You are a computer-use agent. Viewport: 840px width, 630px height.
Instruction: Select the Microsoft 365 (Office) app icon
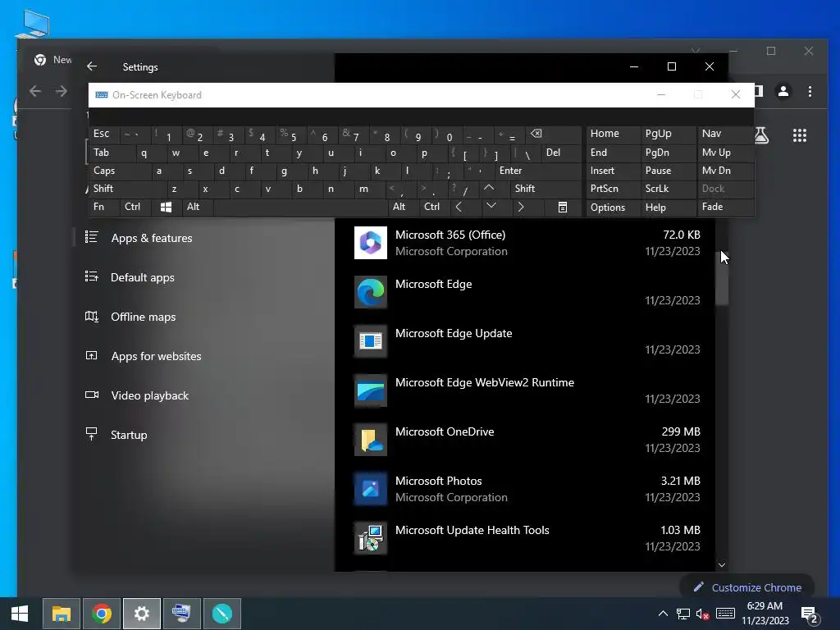370,243
